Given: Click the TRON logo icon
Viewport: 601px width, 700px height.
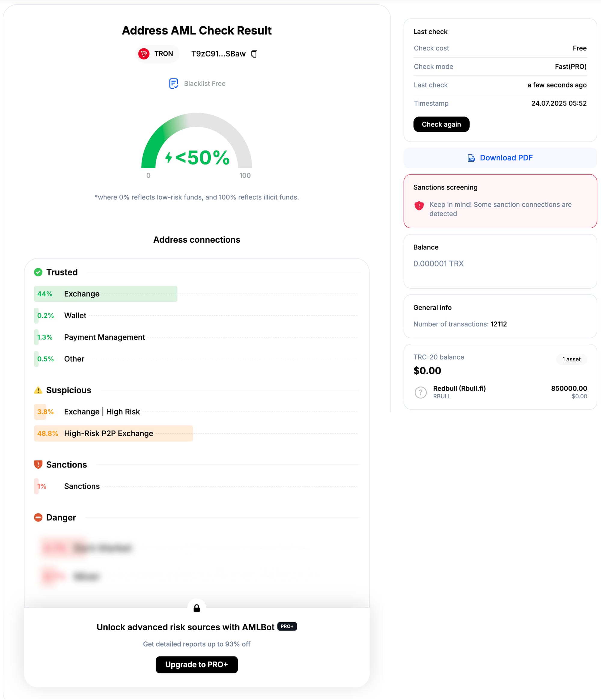Looking at the screenshot, I should pos(144,54).
